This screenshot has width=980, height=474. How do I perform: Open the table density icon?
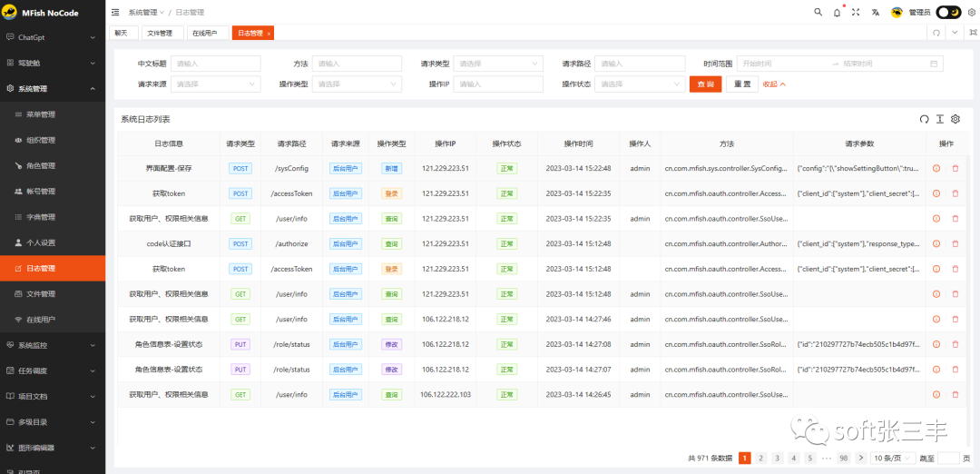pos(939,119)
